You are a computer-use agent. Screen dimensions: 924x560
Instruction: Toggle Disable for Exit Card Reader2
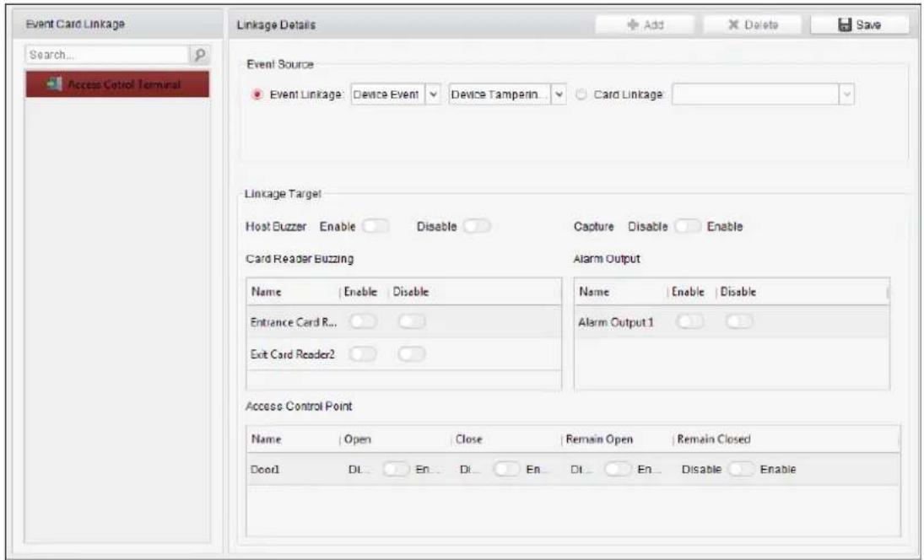pyautogui.click(x=411, y=354)
